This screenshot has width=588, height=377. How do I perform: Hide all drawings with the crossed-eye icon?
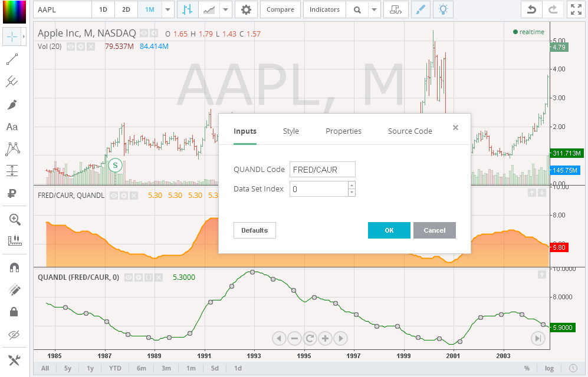pyautogui.click(x=14, y=335)
